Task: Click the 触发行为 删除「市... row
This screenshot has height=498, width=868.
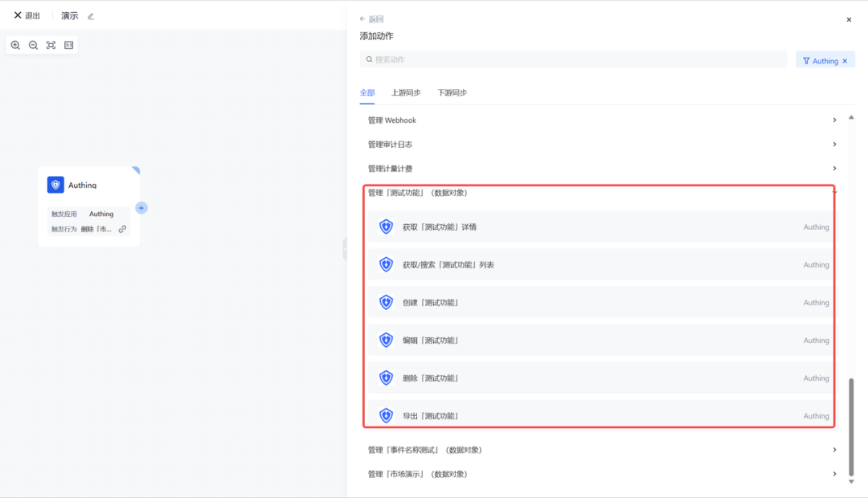Action: (x=88, y=229)
